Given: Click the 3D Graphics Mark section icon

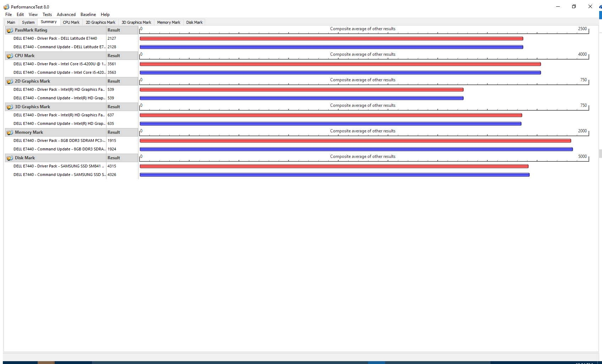Looking at the screenshot, I should [x=10, y=107].
